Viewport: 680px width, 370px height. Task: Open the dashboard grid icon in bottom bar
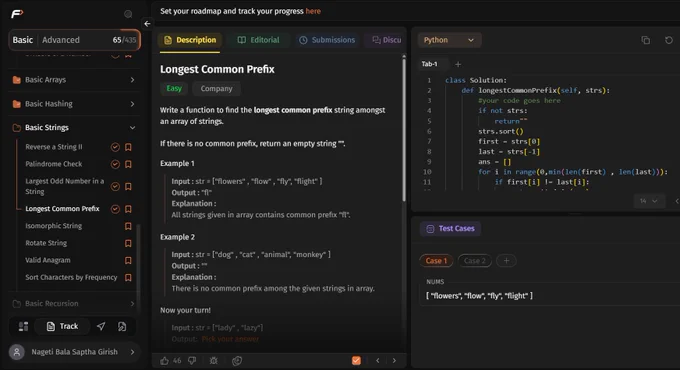pos(23,326)
